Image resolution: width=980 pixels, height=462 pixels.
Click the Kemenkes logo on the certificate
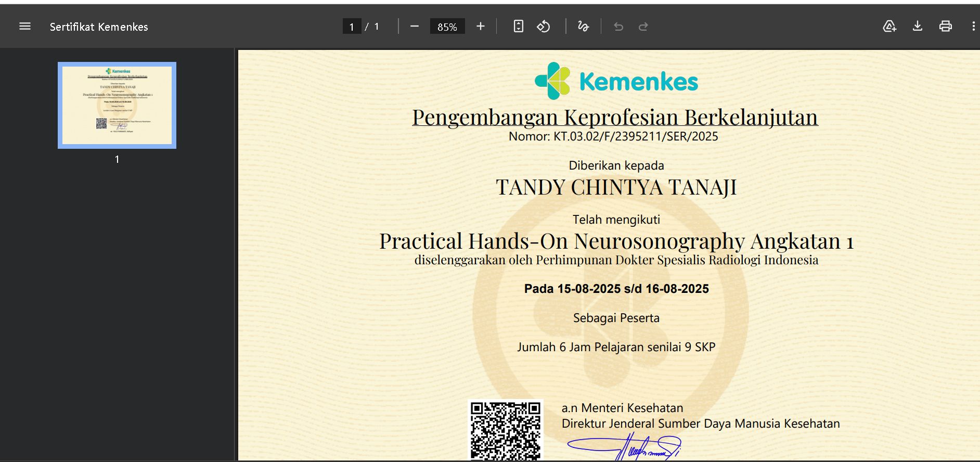pos(616,81)
